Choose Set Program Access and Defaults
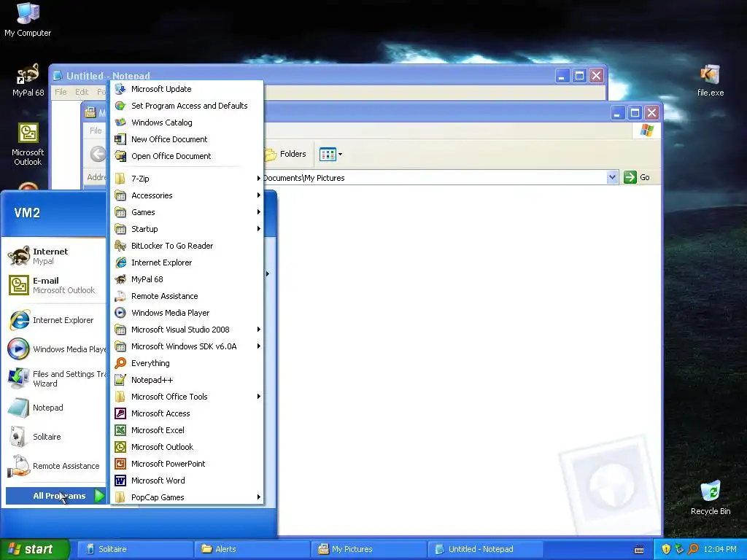This screenshot has width=747, height=560. point(187,106)
